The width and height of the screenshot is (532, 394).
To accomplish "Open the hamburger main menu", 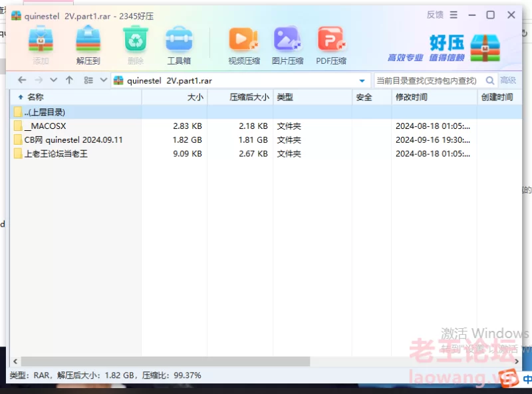I will click(454, 15).
